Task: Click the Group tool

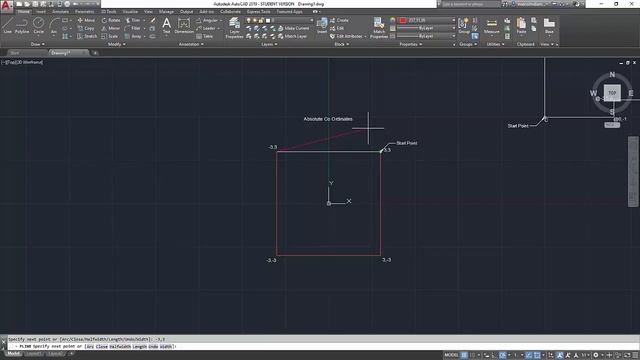Action: tap(464, 25)
